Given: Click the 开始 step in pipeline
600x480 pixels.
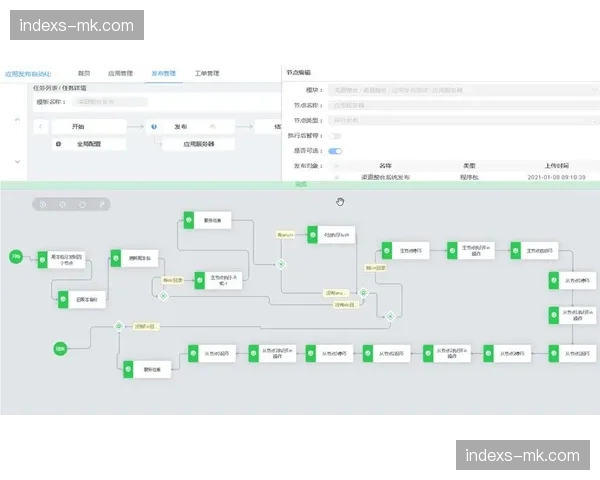Looking at the screenshot, I should coord(79,127).
